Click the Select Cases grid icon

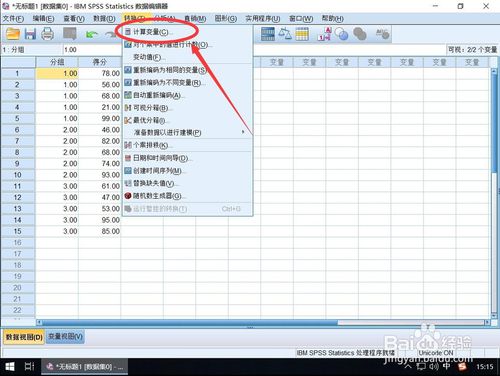[302, 34]
